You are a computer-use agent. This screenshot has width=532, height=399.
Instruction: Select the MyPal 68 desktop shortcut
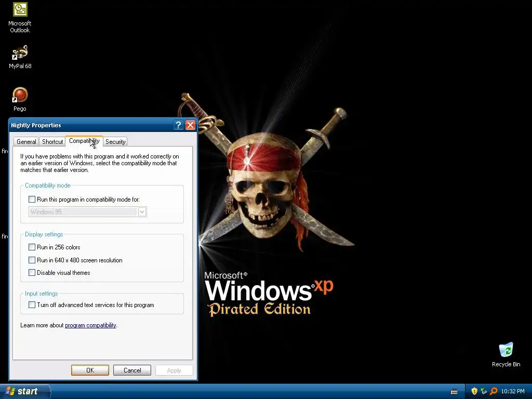coord(20,57)
